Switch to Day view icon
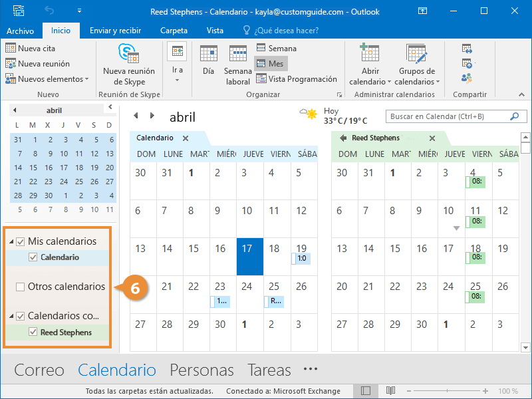Viewport: 532px width, 399px height. click(x=208, y=60)
